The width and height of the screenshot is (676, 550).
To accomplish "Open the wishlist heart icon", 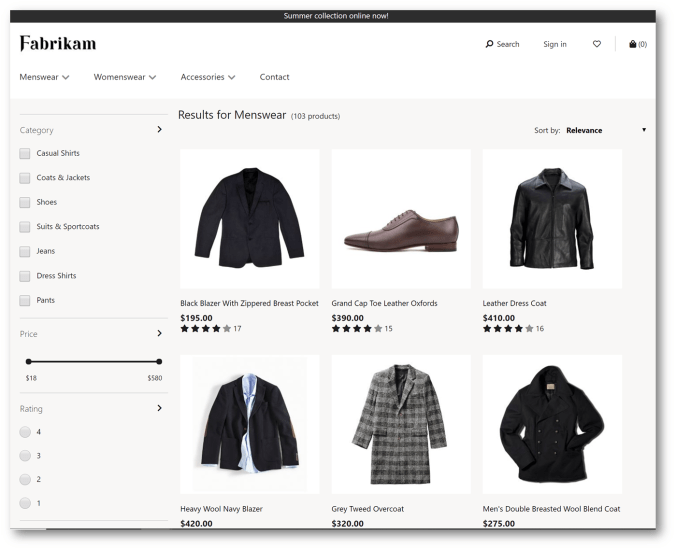I will pos(597,44).
